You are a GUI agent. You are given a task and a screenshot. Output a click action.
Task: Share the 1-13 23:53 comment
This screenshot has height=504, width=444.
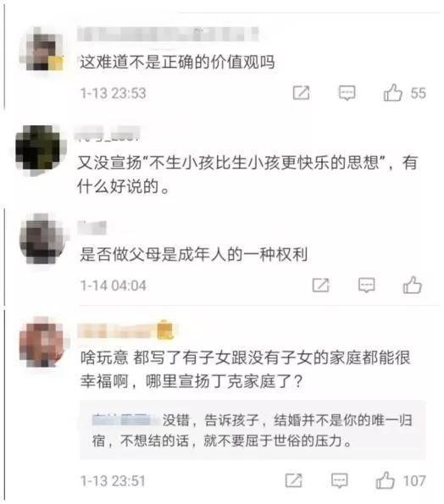tap(302, 93)
